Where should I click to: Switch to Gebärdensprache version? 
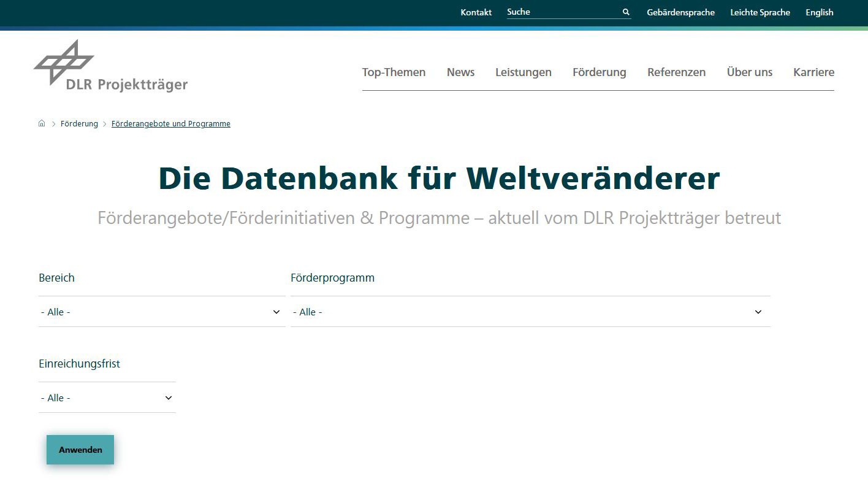[x=680, y=12]
